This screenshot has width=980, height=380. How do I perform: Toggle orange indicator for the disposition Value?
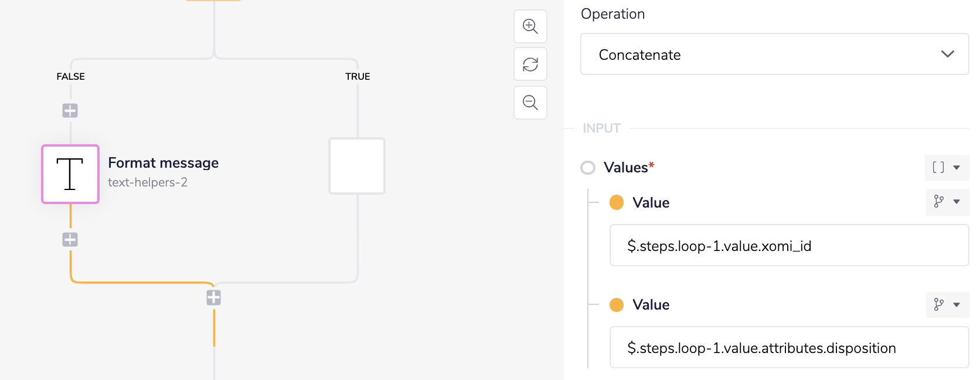[617, 305]
